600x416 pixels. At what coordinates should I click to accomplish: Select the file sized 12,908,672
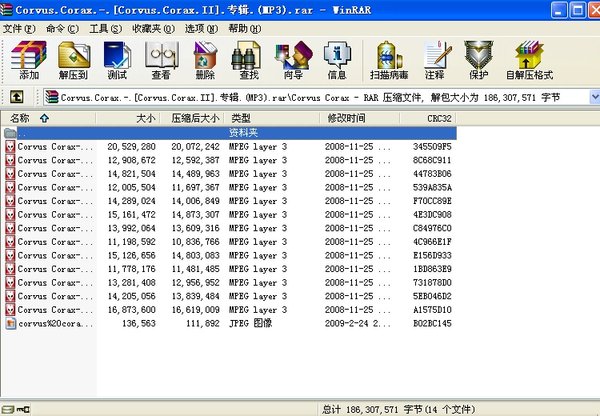(230, 160)
